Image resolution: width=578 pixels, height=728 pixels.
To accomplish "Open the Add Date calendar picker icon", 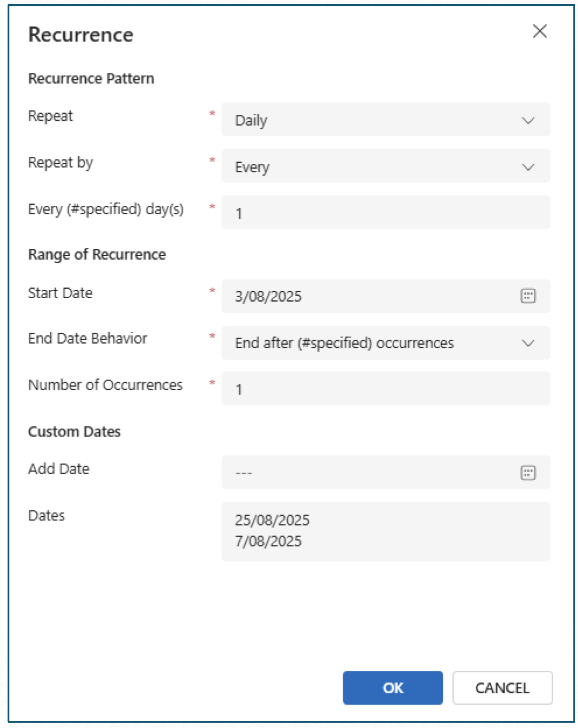I will click(x=528, y=473).
